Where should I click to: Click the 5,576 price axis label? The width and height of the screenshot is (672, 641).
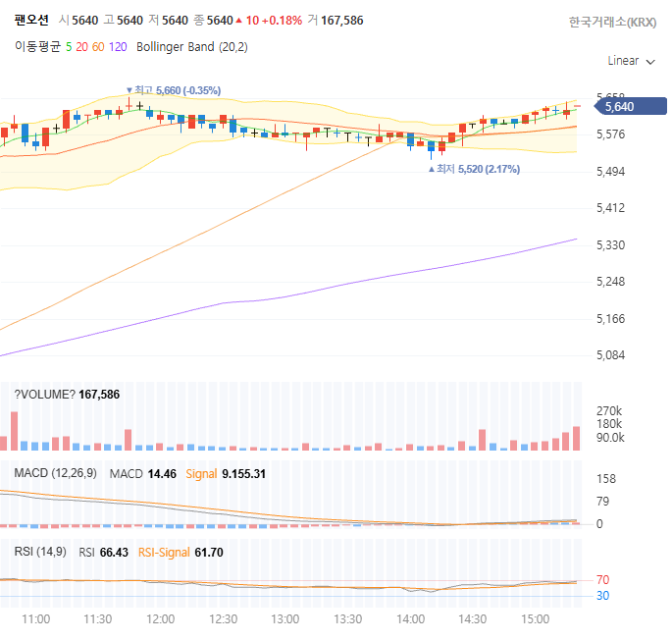coord(611,134)
